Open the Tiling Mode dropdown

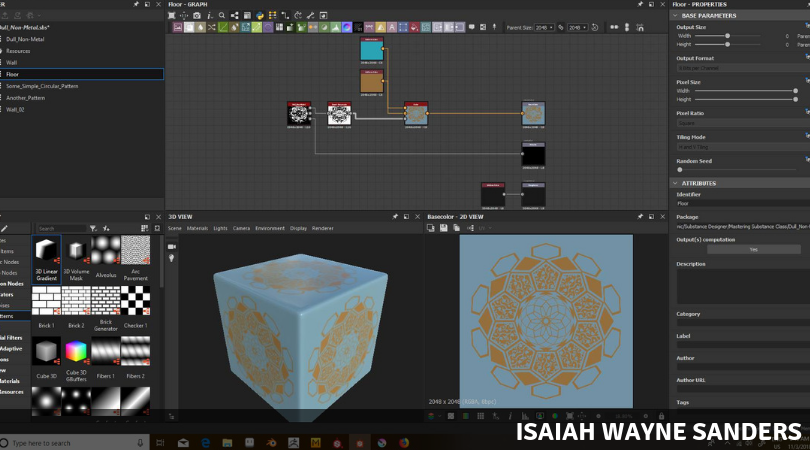738,149
